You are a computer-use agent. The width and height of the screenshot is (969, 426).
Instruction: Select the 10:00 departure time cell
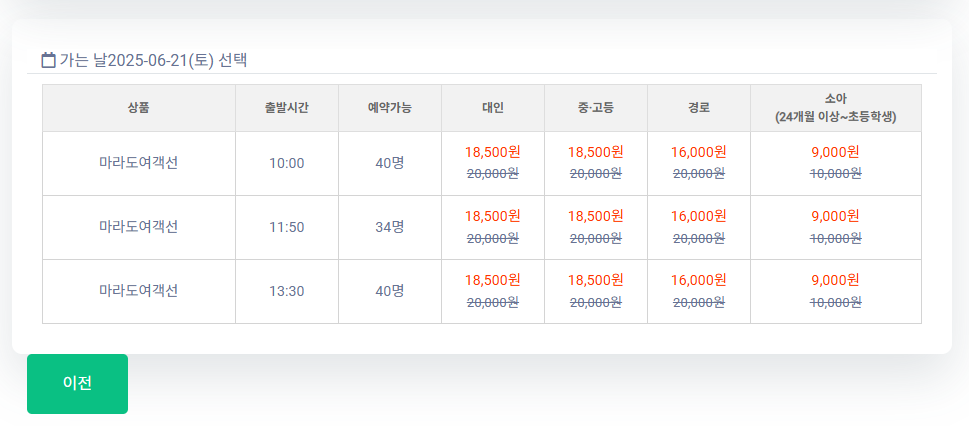(287, 164)
